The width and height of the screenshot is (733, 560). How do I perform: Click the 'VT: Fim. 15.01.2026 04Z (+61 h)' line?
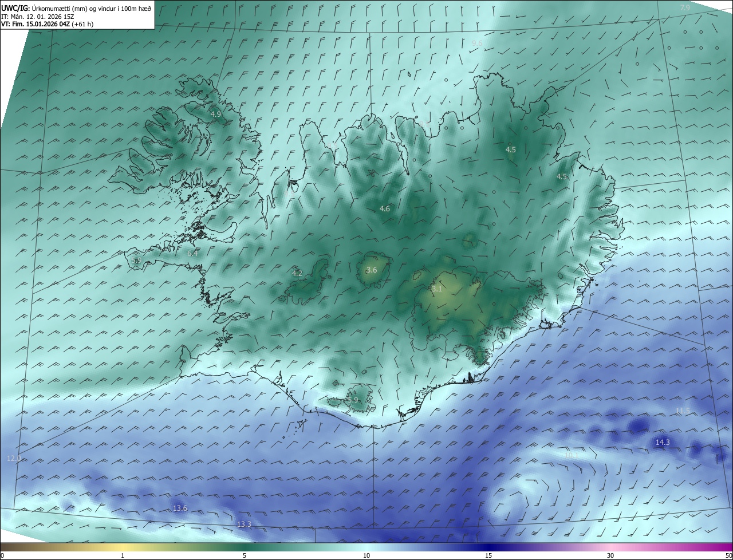47,24
